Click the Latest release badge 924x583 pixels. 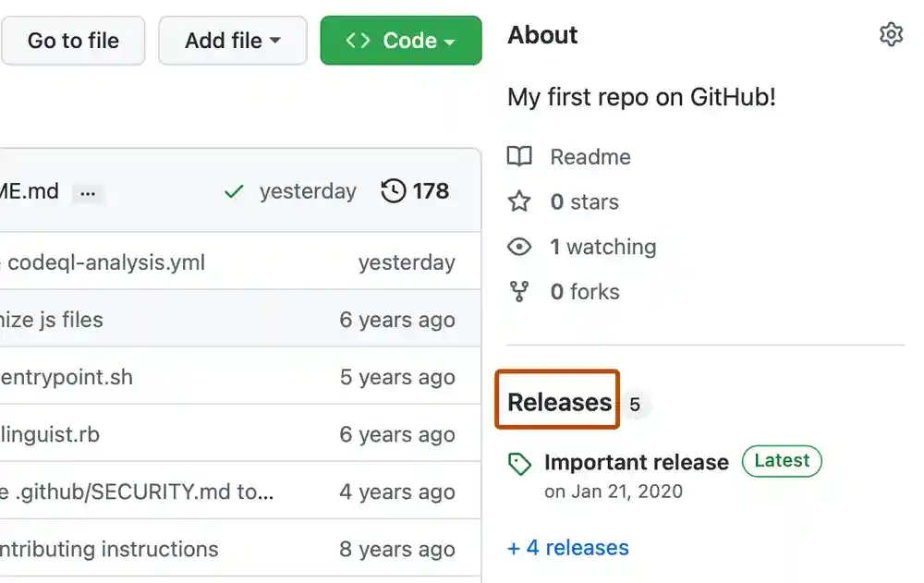click(x=782, y=461)
